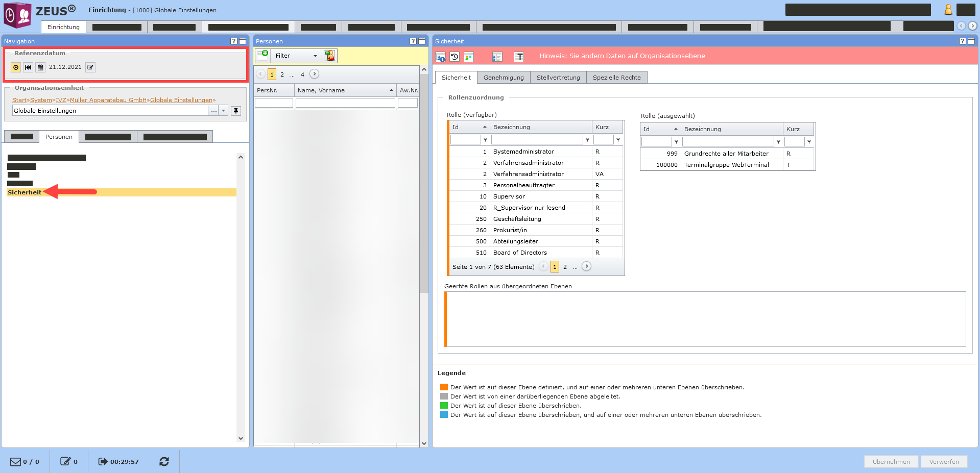Refresh session using the sync arrows icon
The width and height of the screenshot is (980, 473).
click(164, 461)
